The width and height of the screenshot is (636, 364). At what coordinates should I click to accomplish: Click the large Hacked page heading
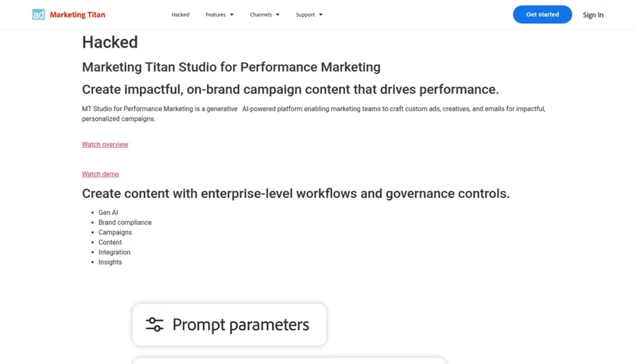coord(110,43)
